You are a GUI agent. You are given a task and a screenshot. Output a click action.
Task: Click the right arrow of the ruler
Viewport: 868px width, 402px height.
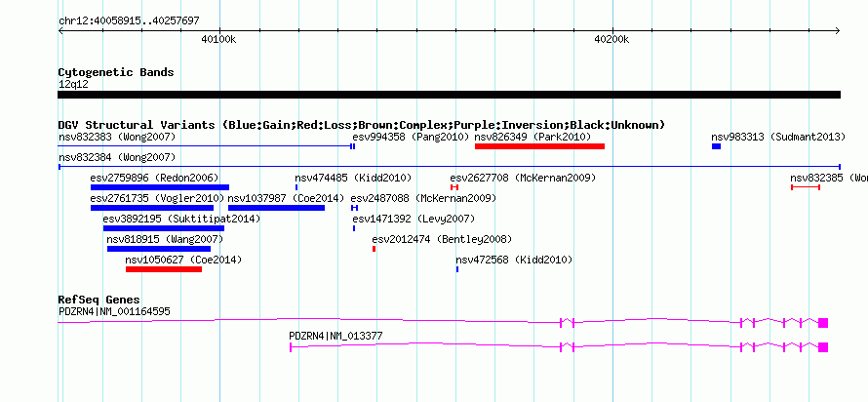click(837, 31)
